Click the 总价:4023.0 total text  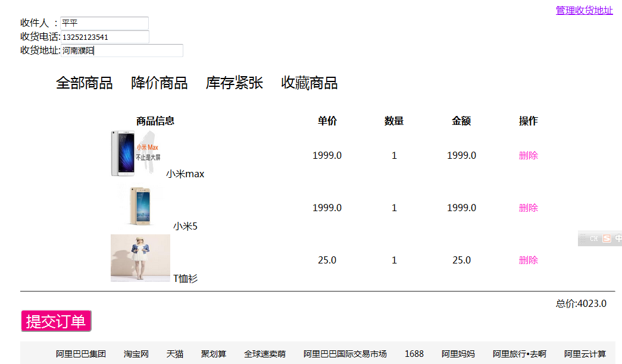tap(581, 303)
